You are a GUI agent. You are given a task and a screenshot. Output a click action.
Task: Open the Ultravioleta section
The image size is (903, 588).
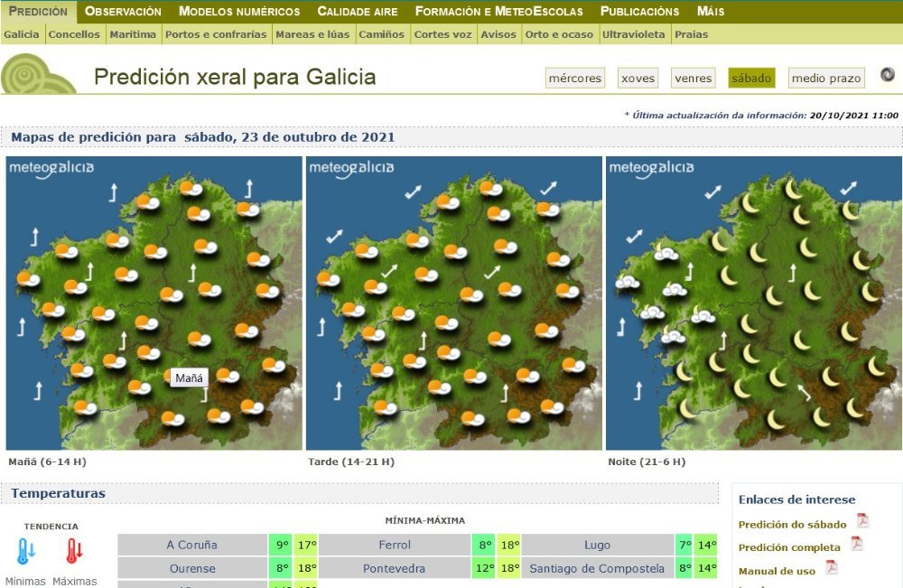[x=633, y=34]
